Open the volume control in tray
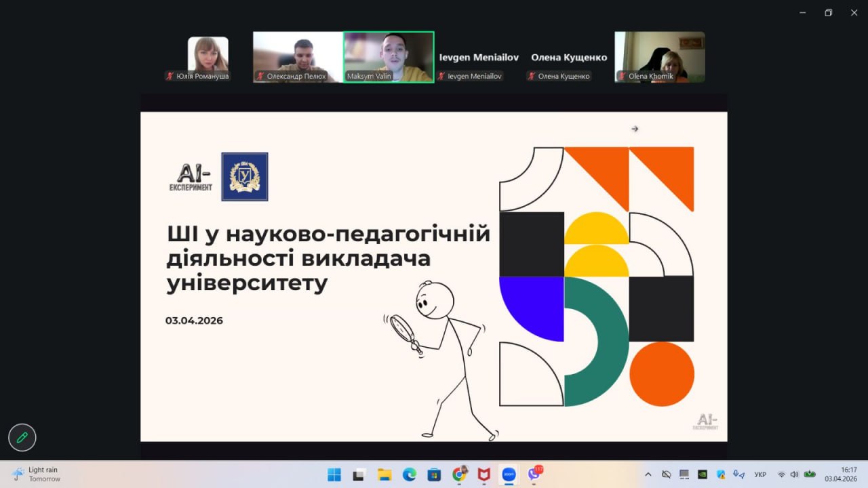The width and height of the screenshot is (868, 488). click(794, 474)
